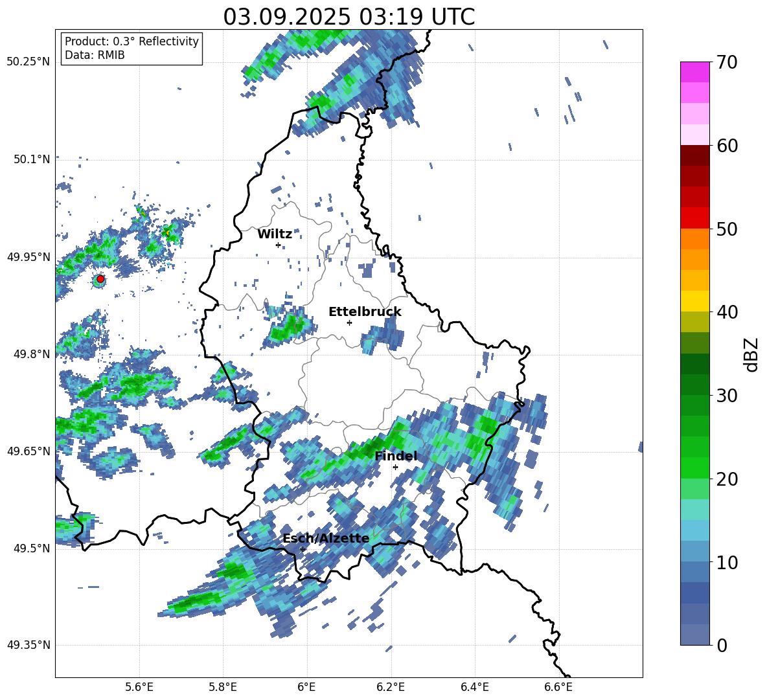The height and width of the screenshot is (700, 767).
Task: Click the yellow colorbar segment at 40
Action: [695, 302]
